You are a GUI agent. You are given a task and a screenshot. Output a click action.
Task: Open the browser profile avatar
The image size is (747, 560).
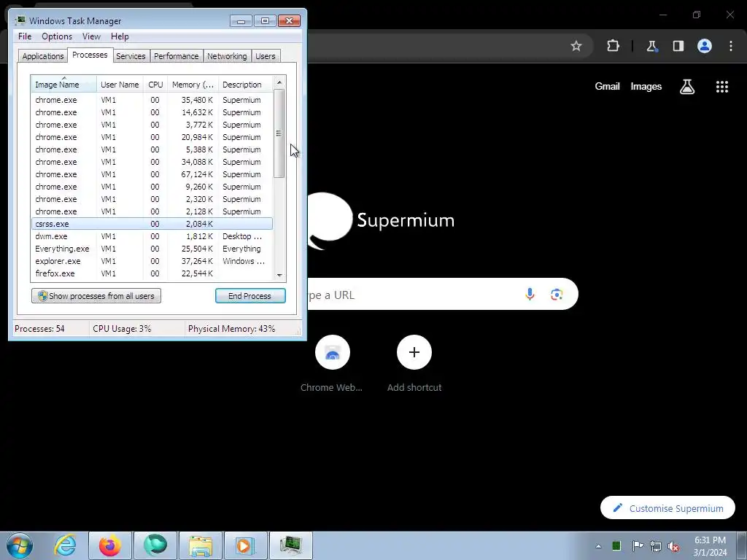coord(705,46)
